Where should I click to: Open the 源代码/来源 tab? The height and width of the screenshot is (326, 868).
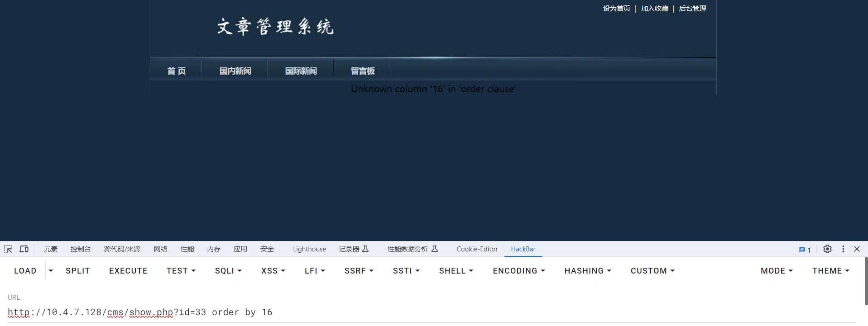tap(122, 249)
